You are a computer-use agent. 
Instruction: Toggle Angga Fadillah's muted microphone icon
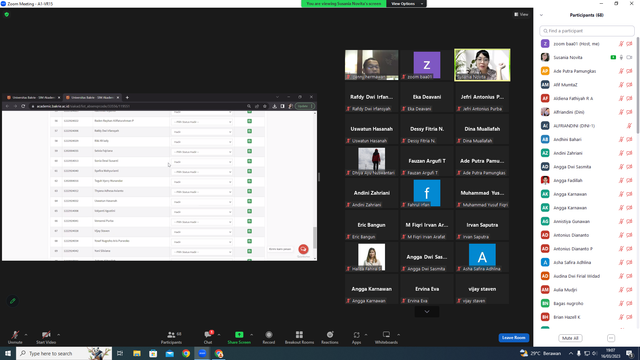tap(621, 180)
